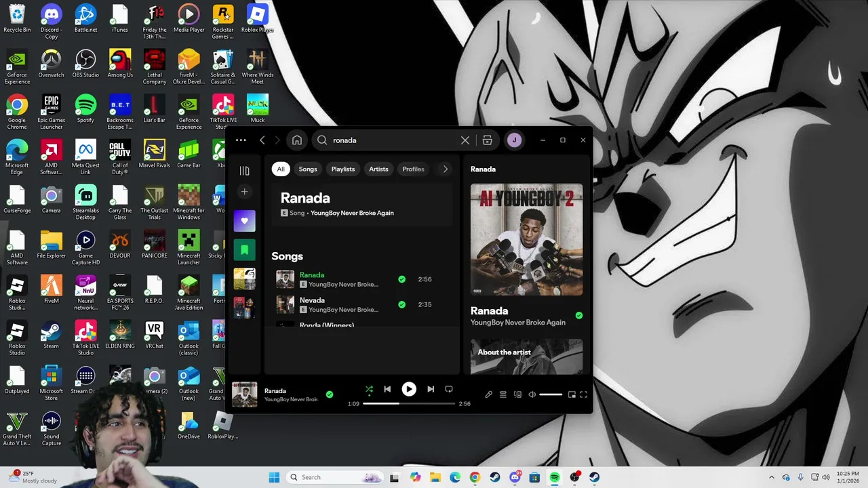Image resolution: width=868 pixels, height=488 pixels.
Task: Open the Browse icon in search bar
Action: (487, 140)
